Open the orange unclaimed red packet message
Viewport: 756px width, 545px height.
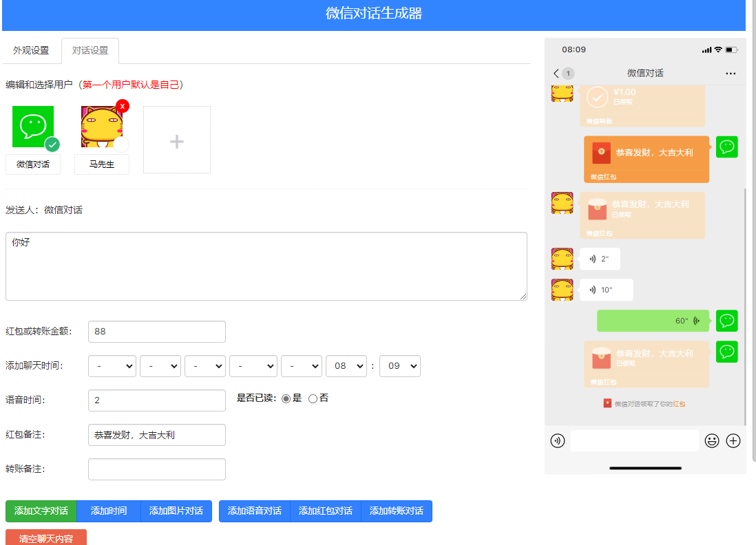click(646, 160)
